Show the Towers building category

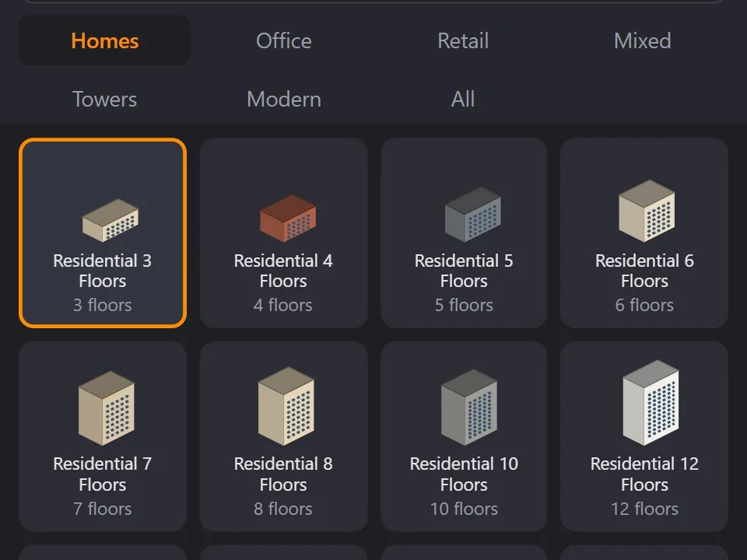pos(104,99)
